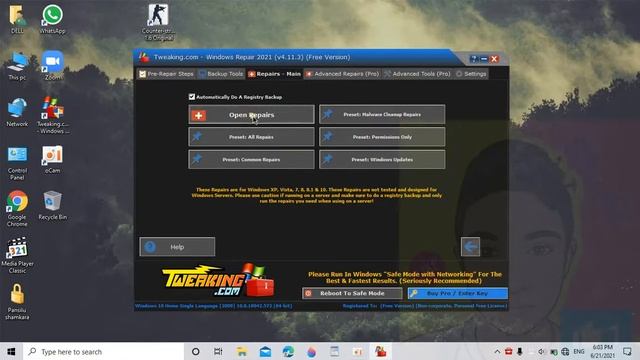This screenshot has width=640, height=360.
Task: Select the Media Player Classic desktop icon
Action: [17, 256]
